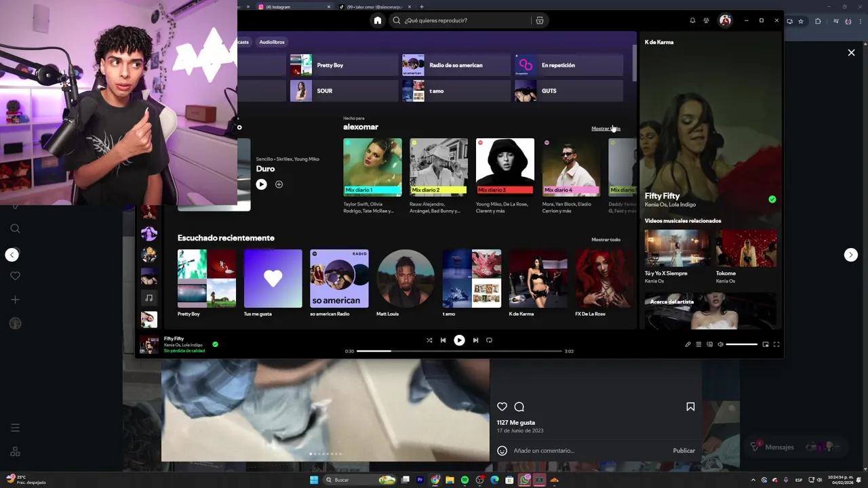This screenshot has width=868, height=488.
Task: Open Spotify from the taskbar
Action: click(465, 480)
